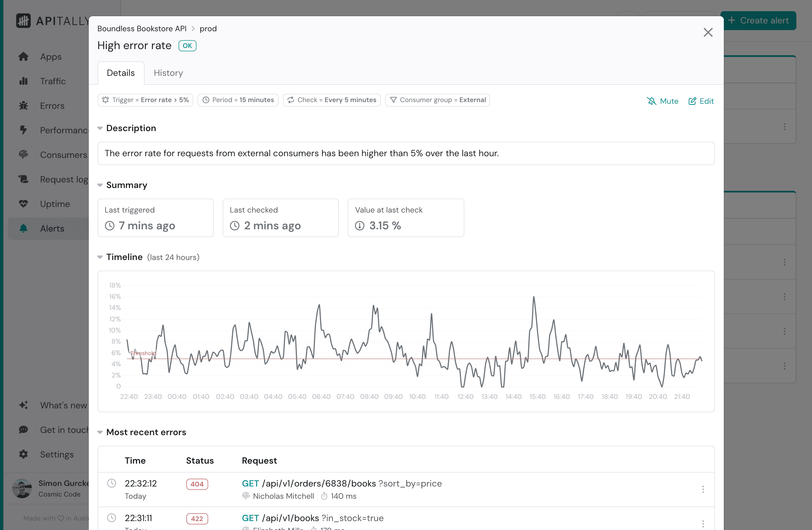Collapse the Most recent errors section
Screen dimensions: 812x530
pyautogui.click(x=100, y=432)
